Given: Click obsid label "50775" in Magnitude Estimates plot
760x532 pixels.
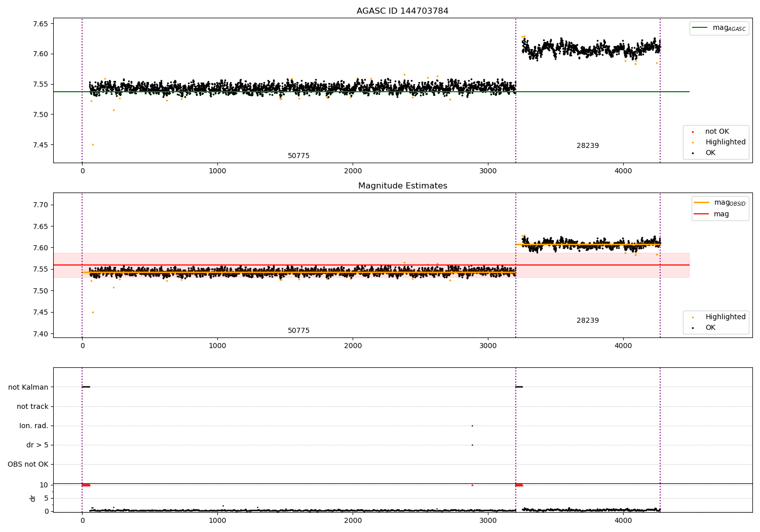Looking at the screenshot, I should 298,331.
